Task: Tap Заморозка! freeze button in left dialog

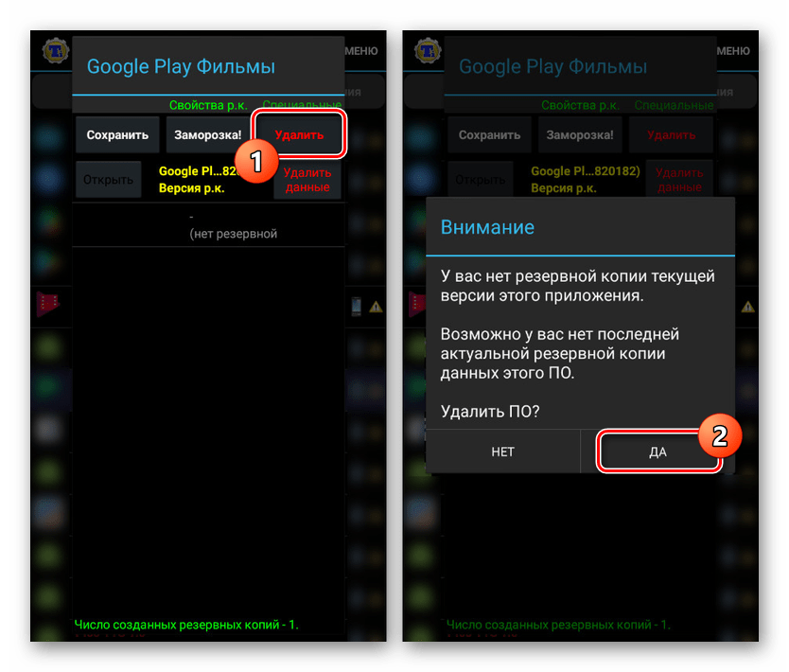Action: click(208, 135)
